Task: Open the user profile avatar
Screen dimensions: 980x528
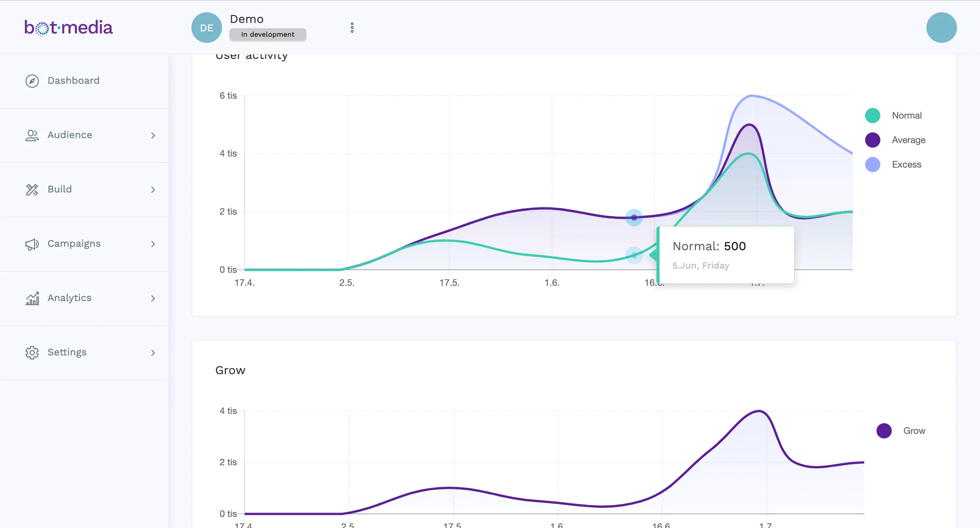Action: (941, 28)
